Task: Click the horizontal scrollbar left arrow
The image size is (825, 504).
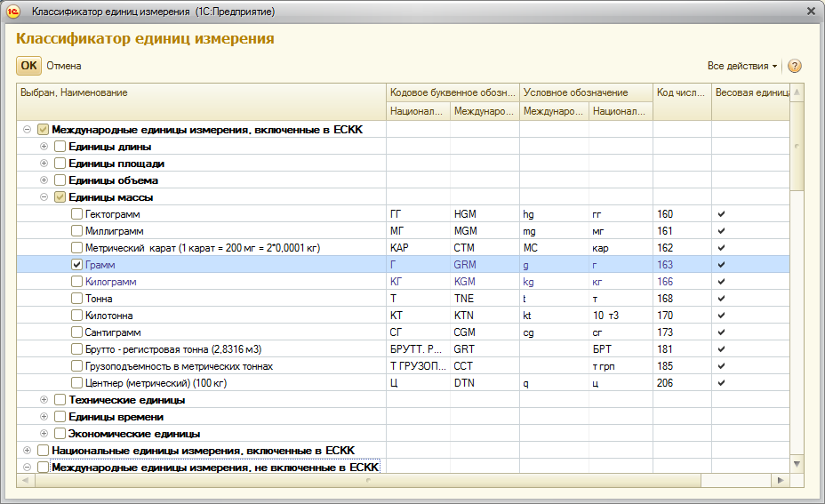Action: coord(26,480)
